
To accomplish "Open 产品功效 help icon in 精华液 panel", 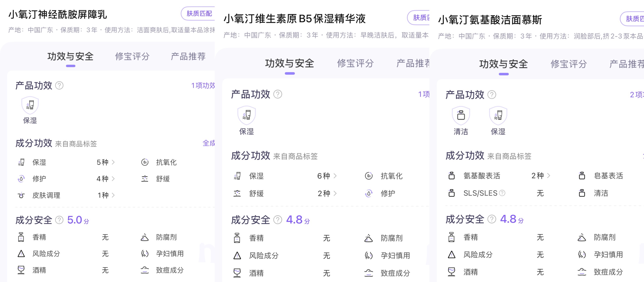I will click(278, 94).
